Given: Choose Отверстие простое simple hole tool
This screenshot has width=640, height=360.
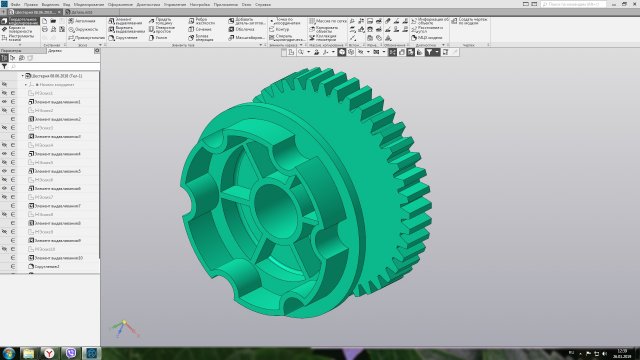Looking at the screenshot, I should point(162,29).
